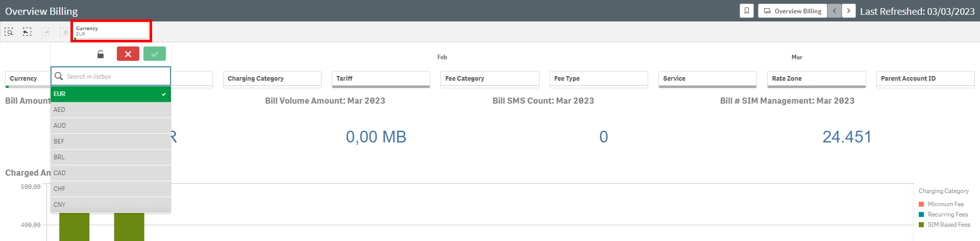Click the Currency EUR selection chip
This screenshot has height=241, width=980.
click(x=111, y=31)
